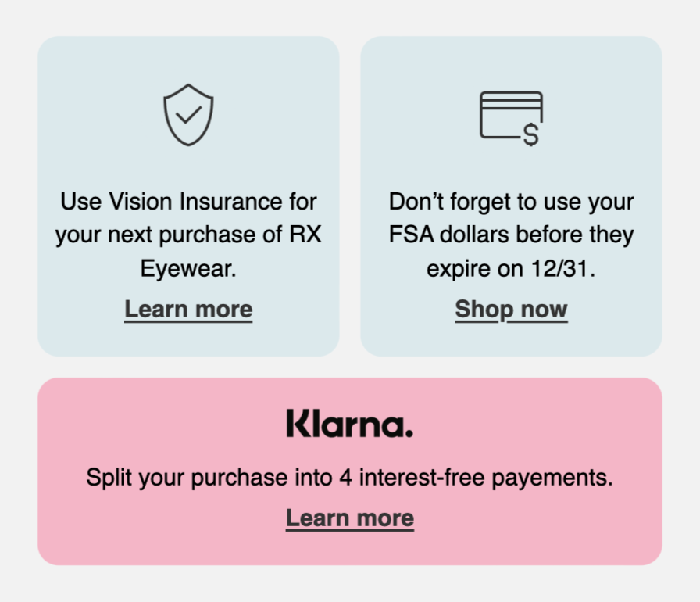Select the FSA dollars blue card
This screenshot has height=602, width=700.
(511, 196)
